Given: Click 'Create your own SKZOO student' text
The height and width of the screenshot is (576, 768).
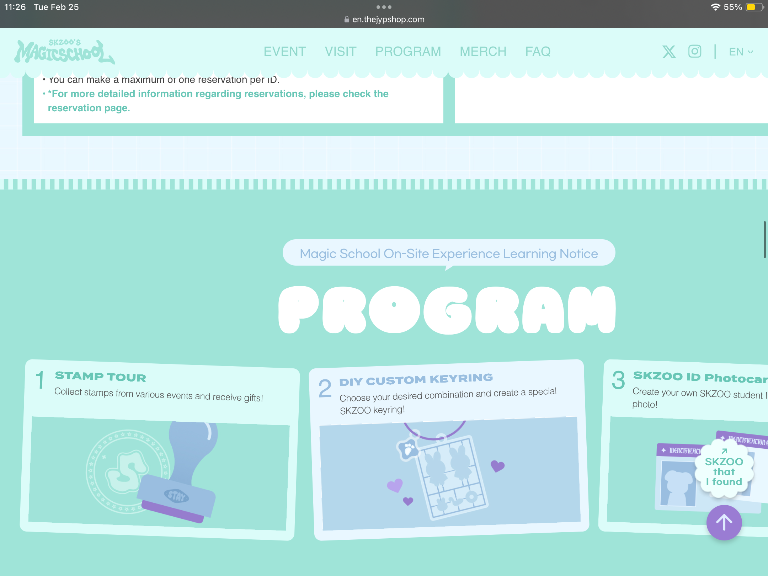Looking at the screenshot, I should point(700,398).
